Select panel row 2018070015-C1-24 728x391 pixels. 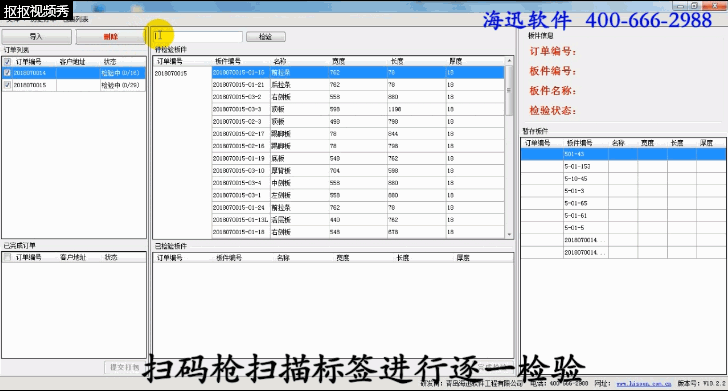click(358, 208)
